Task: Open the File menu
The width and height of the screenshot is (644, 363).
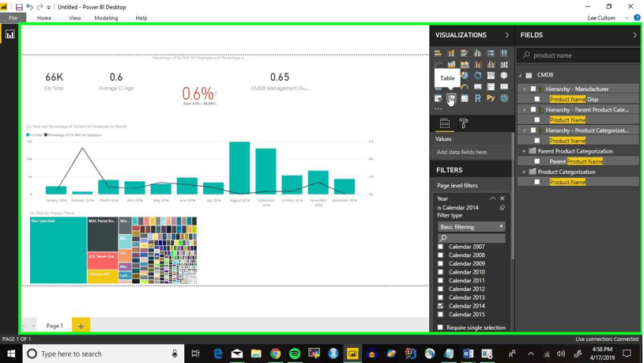Action: click(x=13, y=17)
